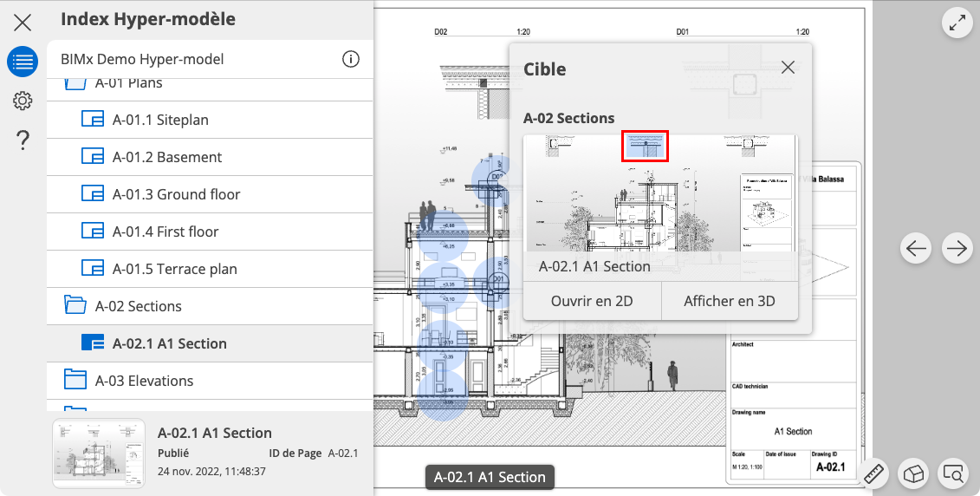Image resolution: width=980 pixels, height=496 pixels.
Task: Click the A-02.1 A1 Section preview in Cible
Action: tap(660, 207)
